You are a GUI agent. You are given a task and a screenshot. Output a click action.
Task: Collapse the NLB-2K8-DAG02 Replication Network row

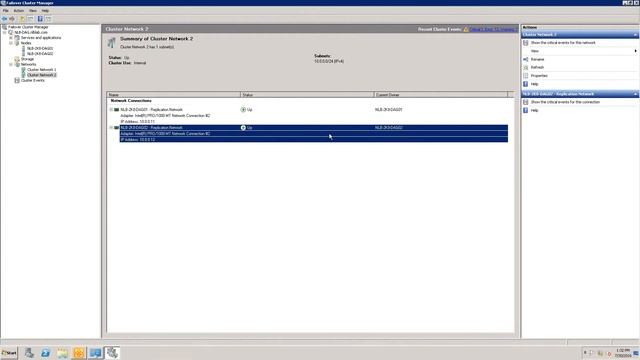pyautogui.click(x=111, y=127)
